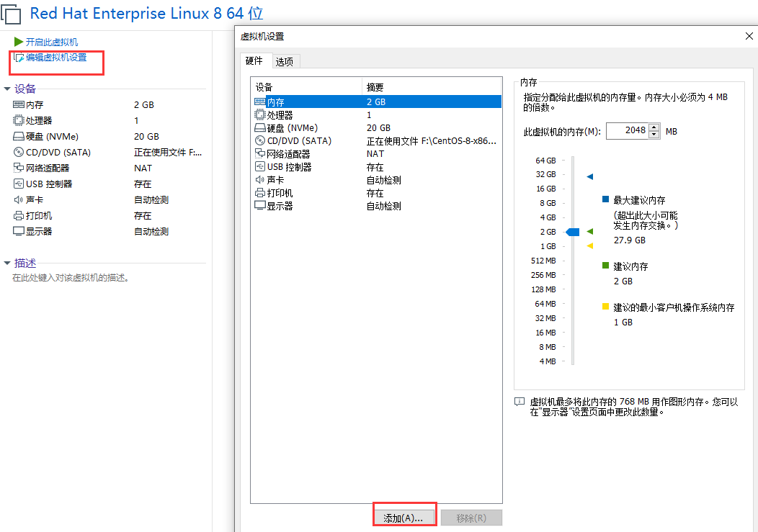Screen dimensions: 758x532
Task: Click the 设备 column header
Action: coord(306,87)
